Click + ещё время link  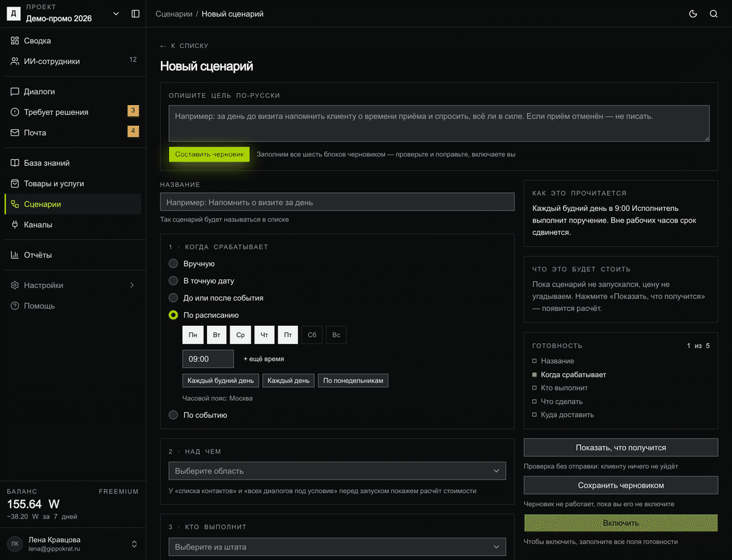(x=264, y=359)
